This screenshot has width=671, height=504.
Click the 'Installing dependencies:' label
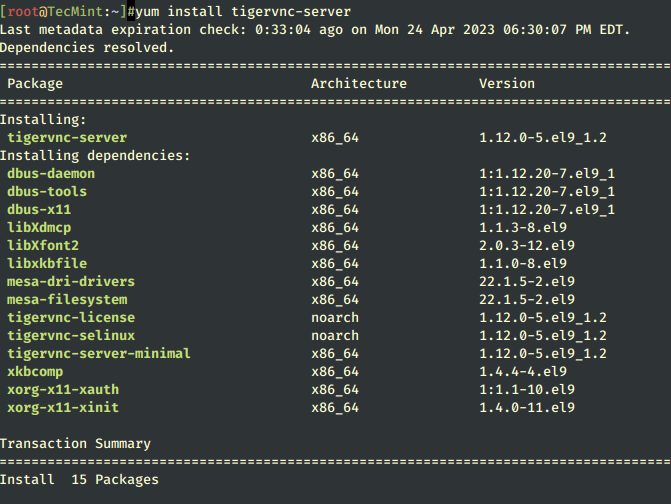tap(95, 156)
